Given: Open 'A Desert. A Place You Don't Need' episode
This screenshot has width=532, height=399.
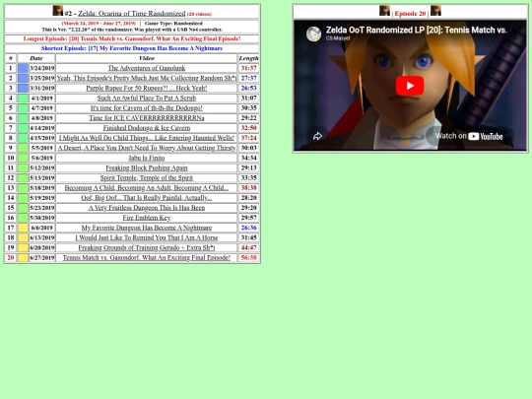Looking at the screenshot, I should (147, 148).
